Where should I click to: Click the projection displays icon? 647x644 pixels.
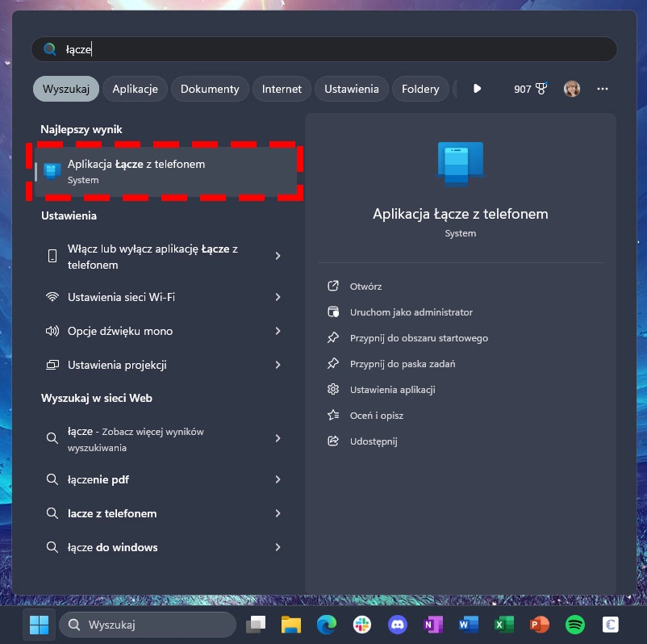pos(52,365)
